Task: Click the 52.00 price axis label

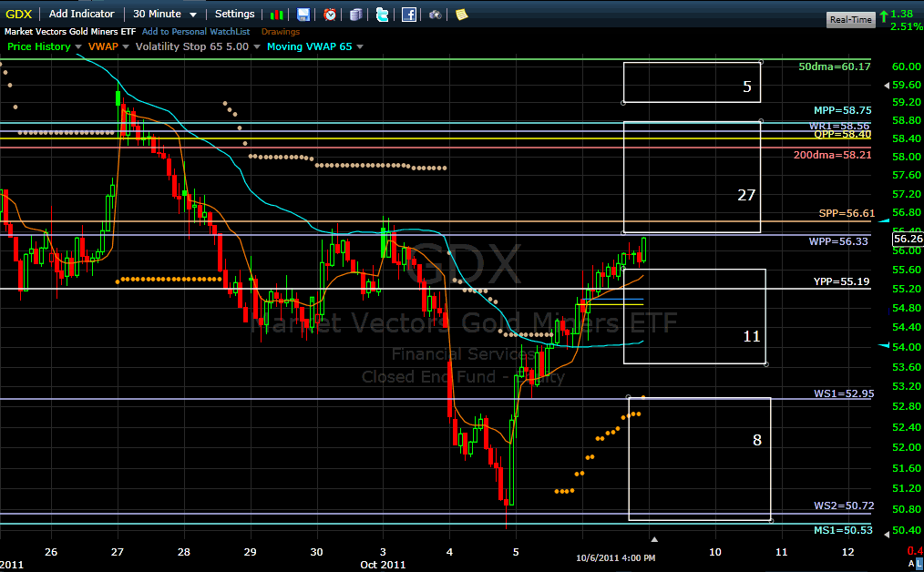Action: [x=907, y=447]
